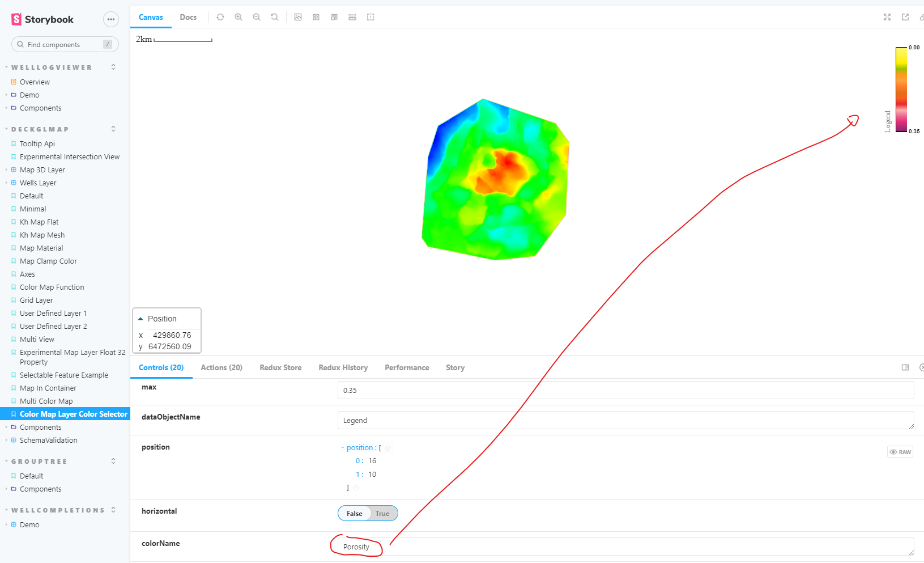Go fullscreen in the canvas view
Viewport: 924px width, 563px height.
887,17
